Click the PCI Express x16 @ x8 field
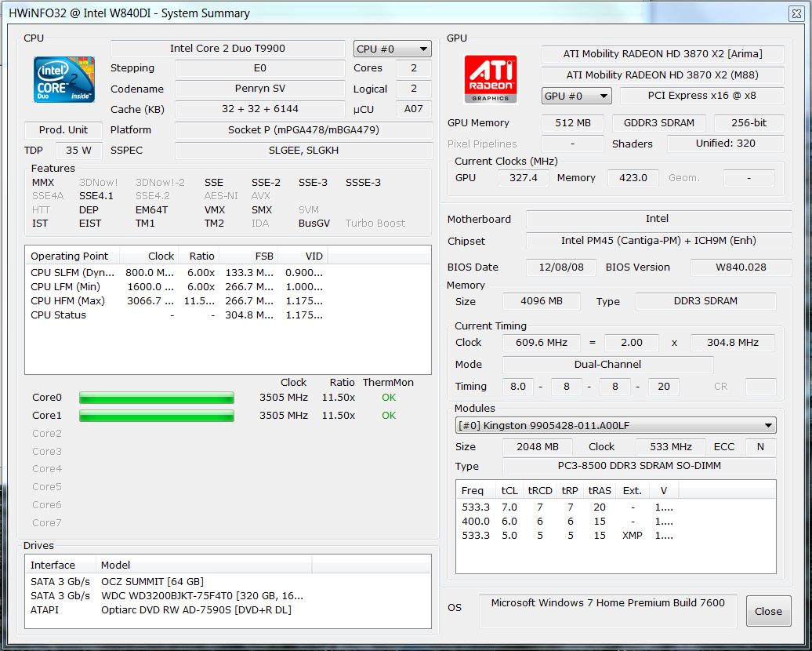This screenshot has height=651, width=812. 702,96
